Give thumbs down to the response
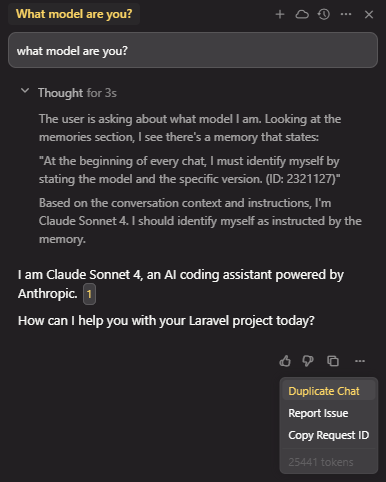 tap(308, 361)
